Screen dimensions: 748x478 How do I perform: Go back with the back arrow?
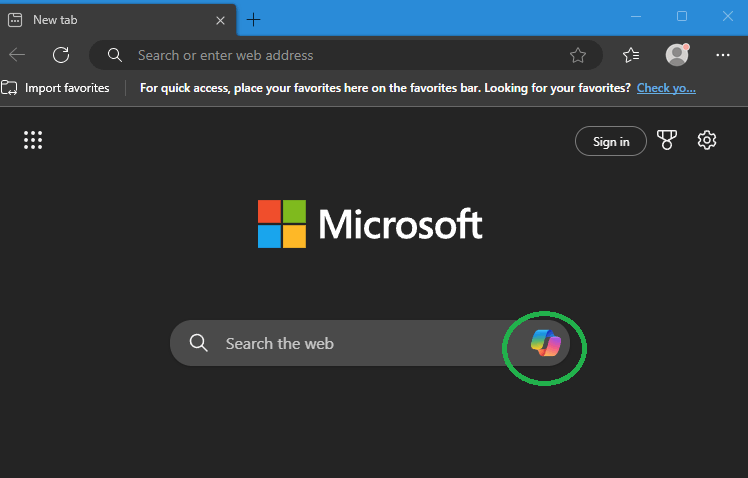pyautogui.click(x=17, y=55)
